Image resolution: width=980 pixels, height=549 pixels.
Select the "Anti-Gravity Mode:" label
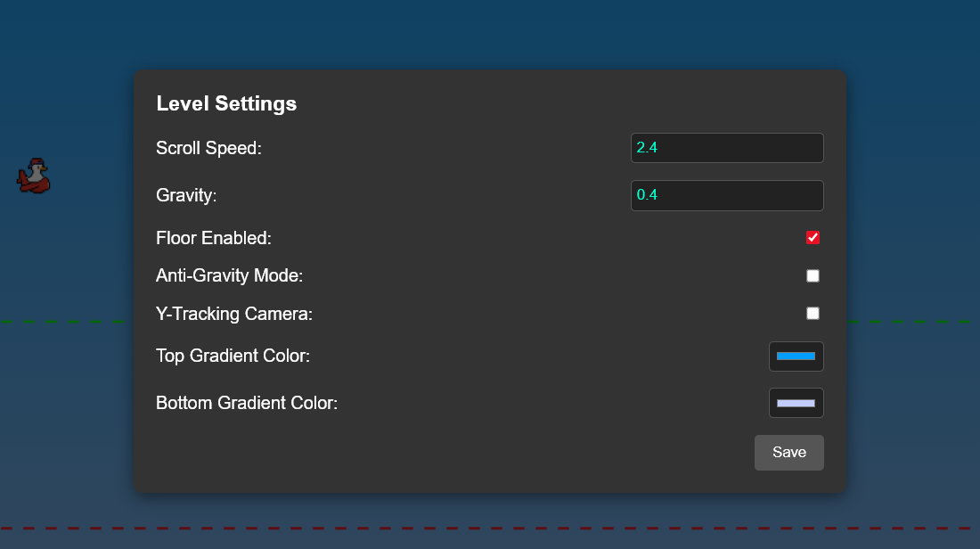229,276
